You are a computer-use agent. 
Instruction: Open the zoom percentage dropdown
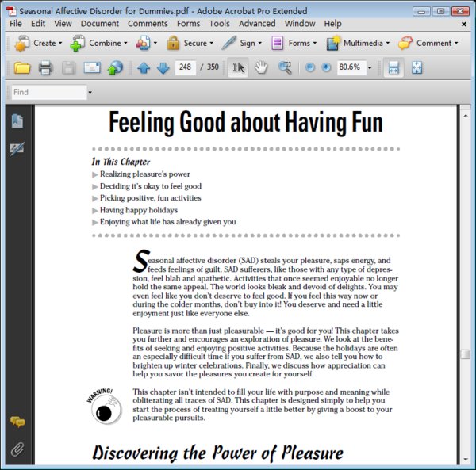(x=370, y=67)
